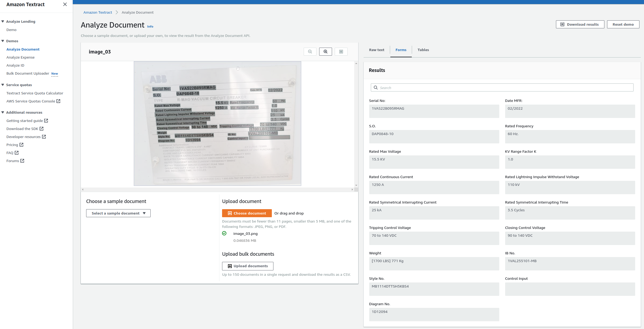Click the Upload documents button

pos(247,266)
